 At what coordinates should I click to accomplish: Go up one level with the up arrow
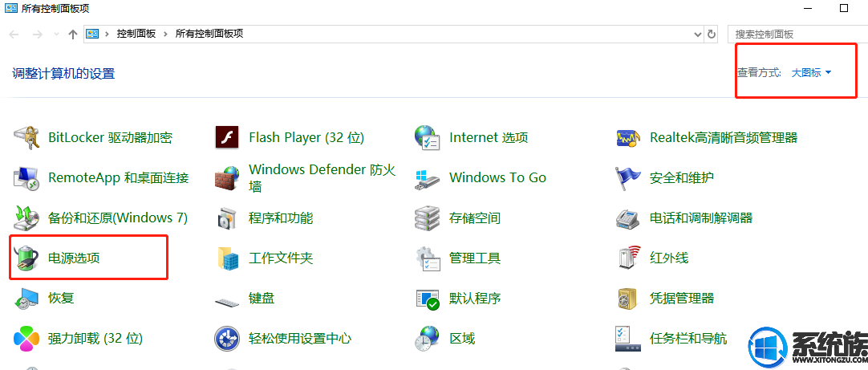coord(72,35)
